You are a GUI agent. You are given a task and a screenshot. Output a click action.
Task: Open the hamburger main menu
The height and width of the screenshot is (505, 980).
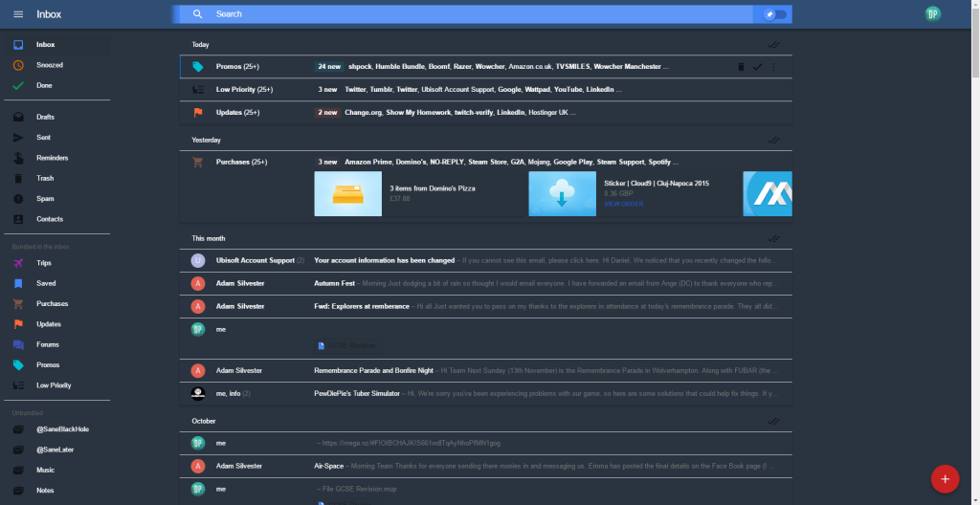pyautogui.click(x=18, y=14)
